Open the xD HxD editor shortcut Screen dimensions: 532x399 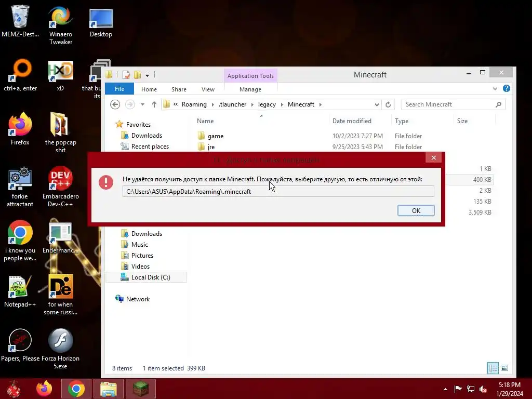click(60, 75)
